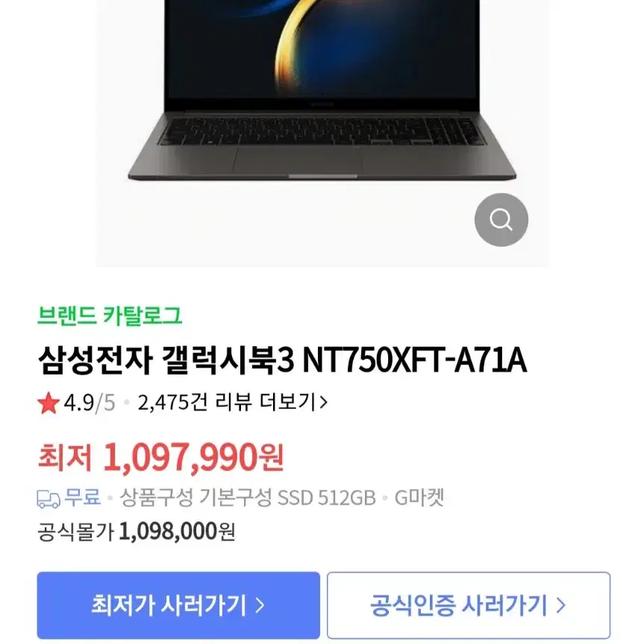Click the lowest price 1,097,990원
644x644 pixels.
click(193, 457)
